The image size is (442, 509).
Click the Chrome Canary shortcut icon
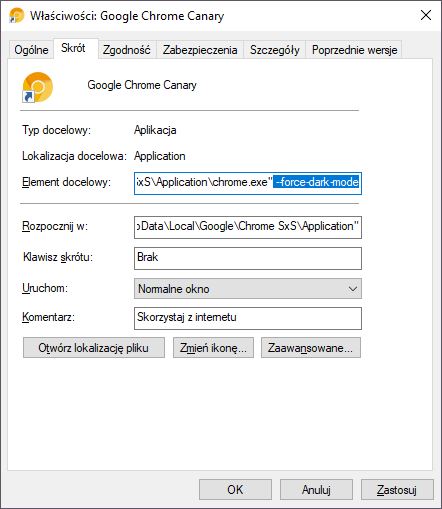(x=37, y=87)
